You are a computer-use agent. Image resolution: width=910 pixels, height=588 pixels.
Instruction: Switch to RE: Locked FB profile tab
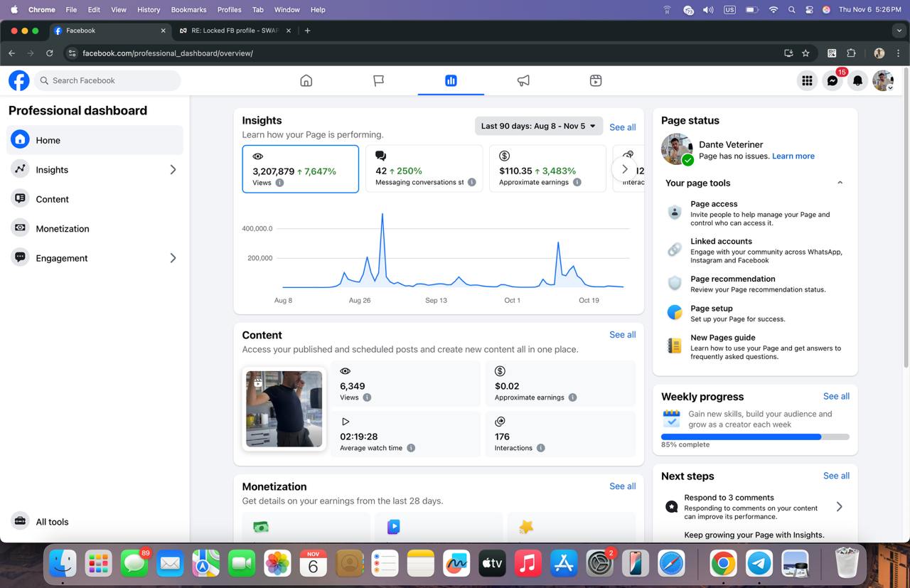coord(235,31)
